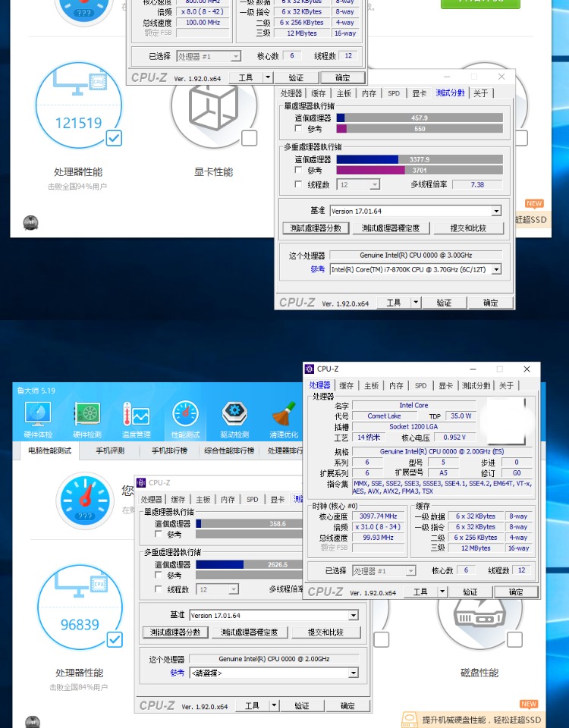Click 测试处理器分数 in the 457.9 score window
Image resolution: width=569 pixels, height=728 pixels.
[x=316, y=228]
